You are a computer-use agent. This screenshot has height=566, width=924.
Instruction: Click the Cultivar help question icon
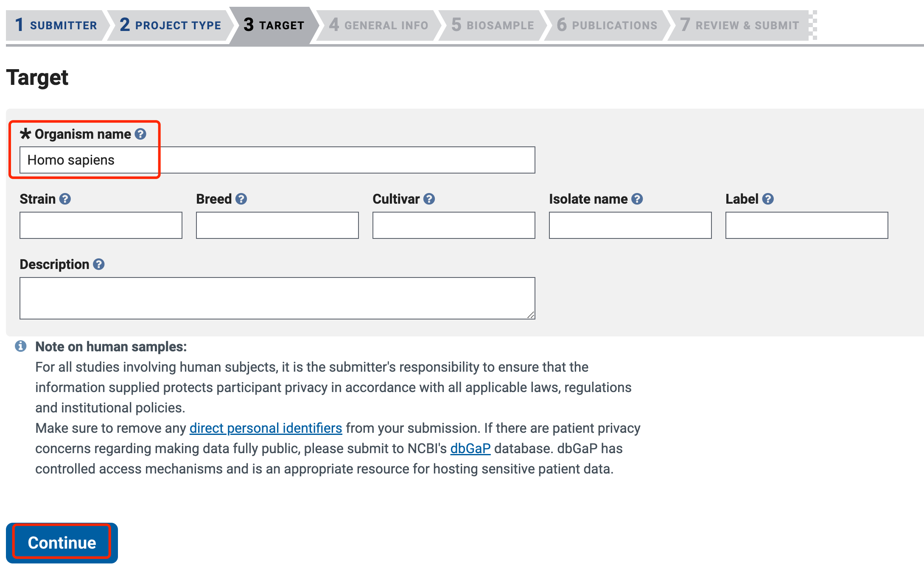(429, 199)
